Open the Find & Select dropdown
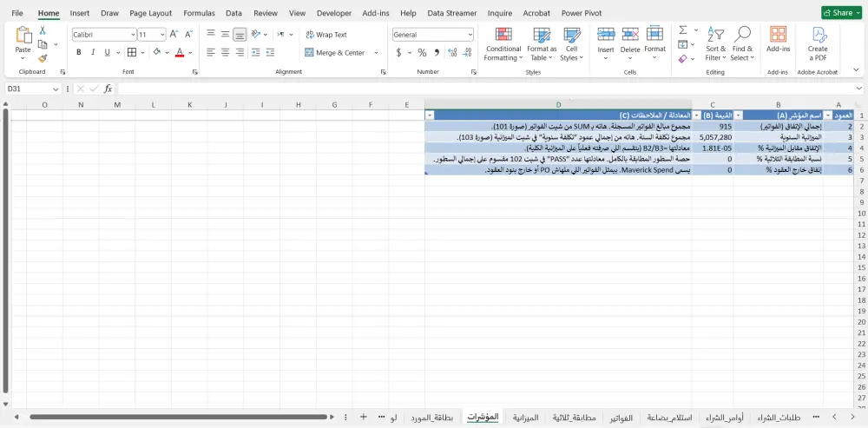The height and width of the screenshot is (428, 868). click(742, 43)
